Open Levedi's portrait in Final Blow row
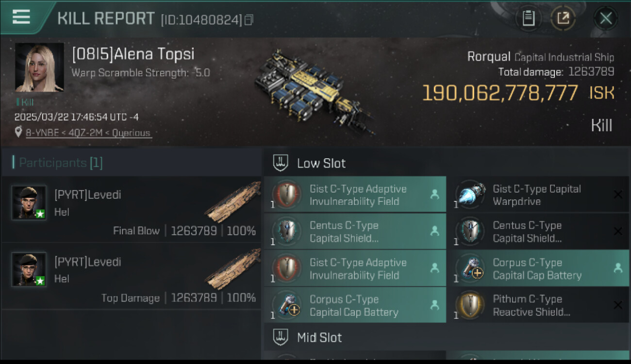 (29, 202)
